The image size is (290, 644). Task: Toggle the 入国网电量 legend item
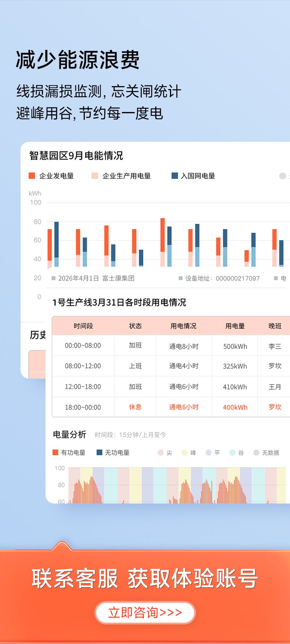tap(193, 176)
